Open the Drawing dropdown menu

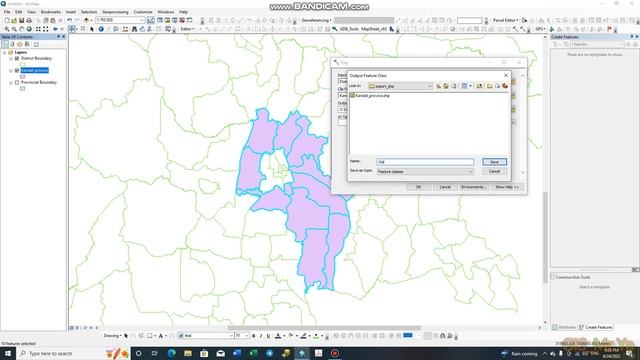[113, 336]
